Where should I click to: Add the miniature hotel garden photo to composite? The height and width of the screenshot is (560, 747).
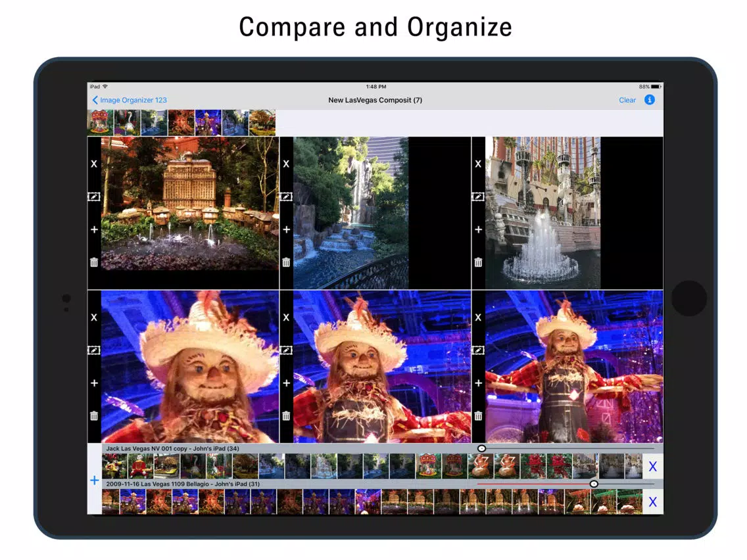94,229
